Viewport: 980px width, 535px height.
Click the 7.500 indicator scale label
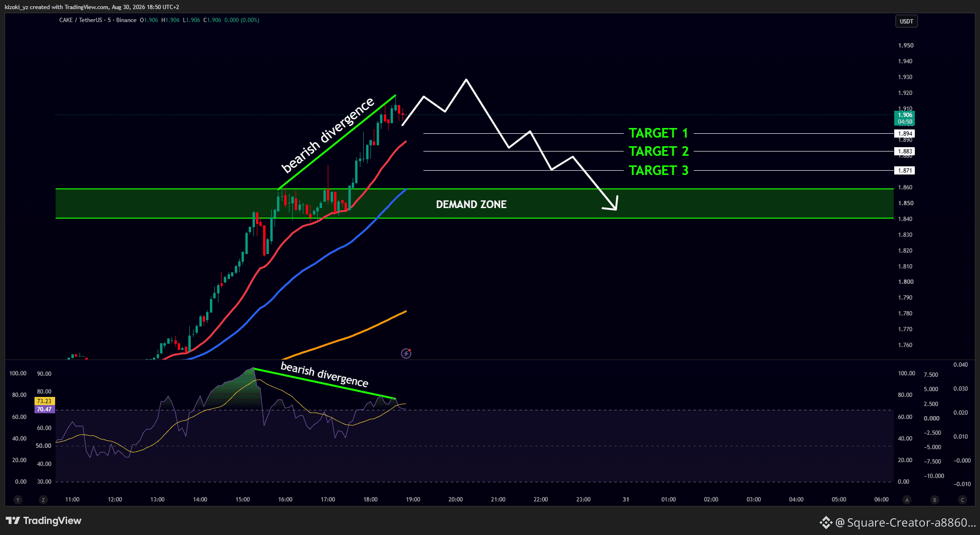pos(931,375)
